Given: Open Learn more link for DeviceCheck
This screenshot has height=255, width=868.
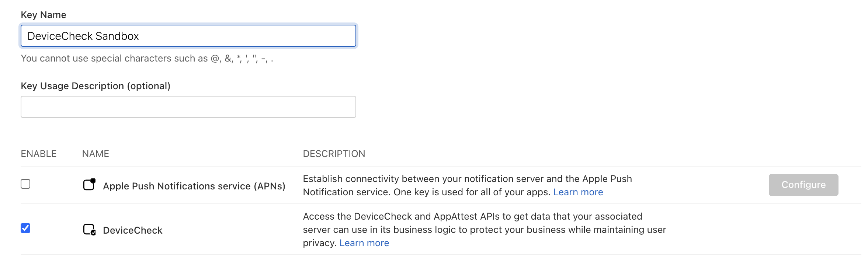Looking at the screenshot, I should (364, 243).
